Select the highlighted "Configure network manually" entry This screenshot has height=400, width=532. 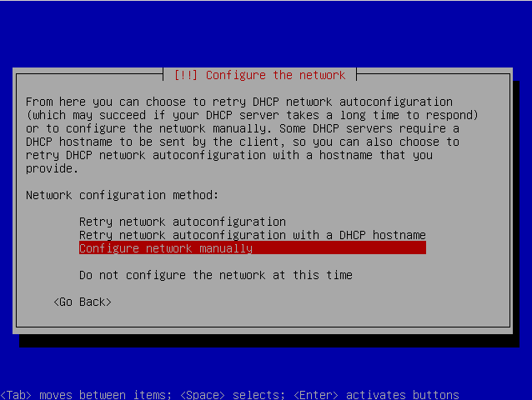253,248
